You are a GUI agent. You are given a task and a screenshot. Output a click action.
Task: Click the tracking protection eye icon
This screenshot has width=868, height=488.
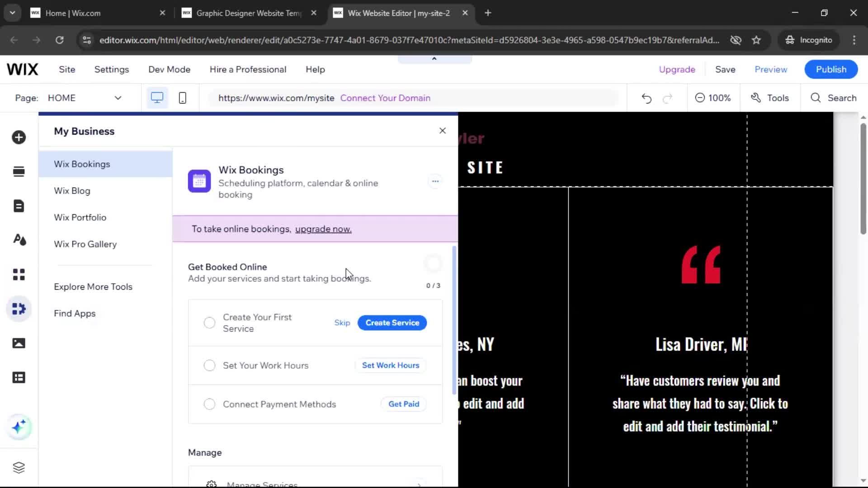point(736,40)
